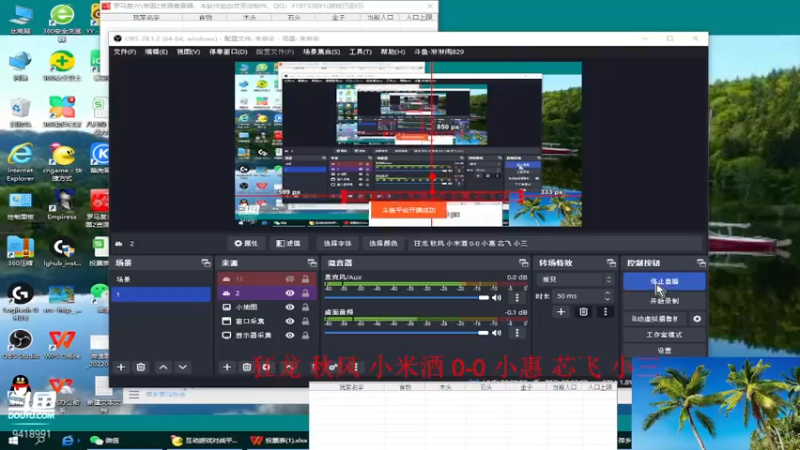Screen dimensions: 800x450
Task: Move the selected scene up
Action: (x=163, y=367)
